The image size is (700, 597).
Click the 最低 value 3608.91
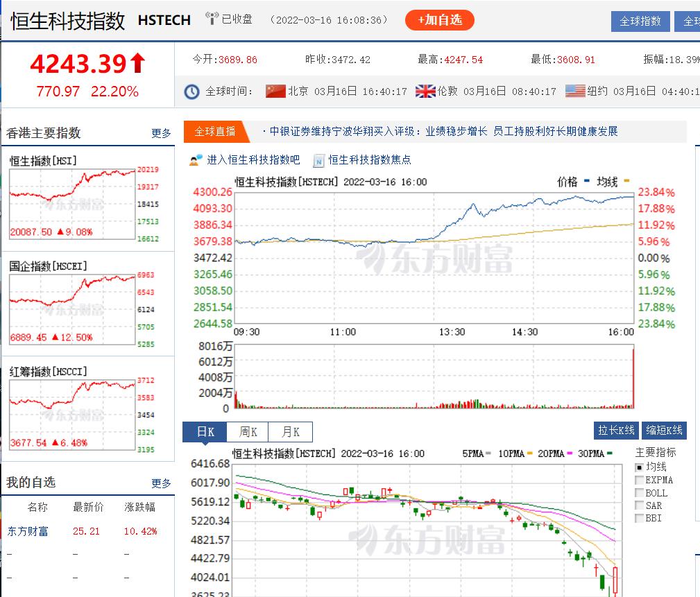click(576, 60)
